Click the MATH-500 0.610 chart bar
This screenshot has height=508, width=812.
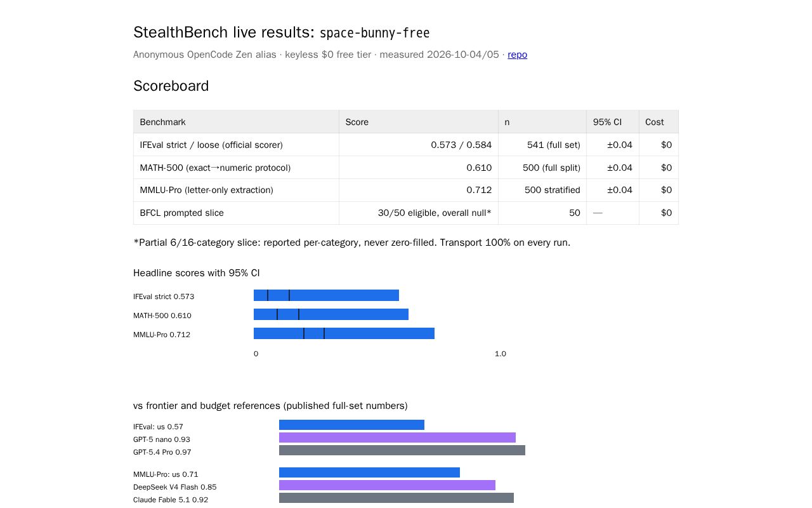(331, 314)
